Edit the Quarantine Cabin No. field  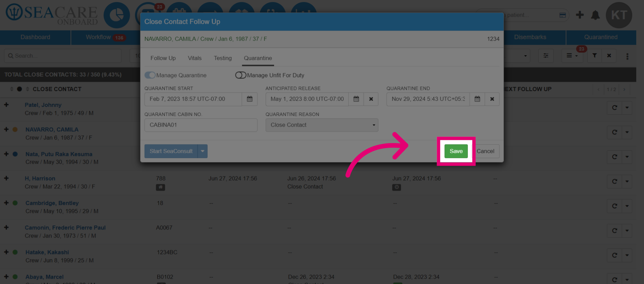pos(201,125)
